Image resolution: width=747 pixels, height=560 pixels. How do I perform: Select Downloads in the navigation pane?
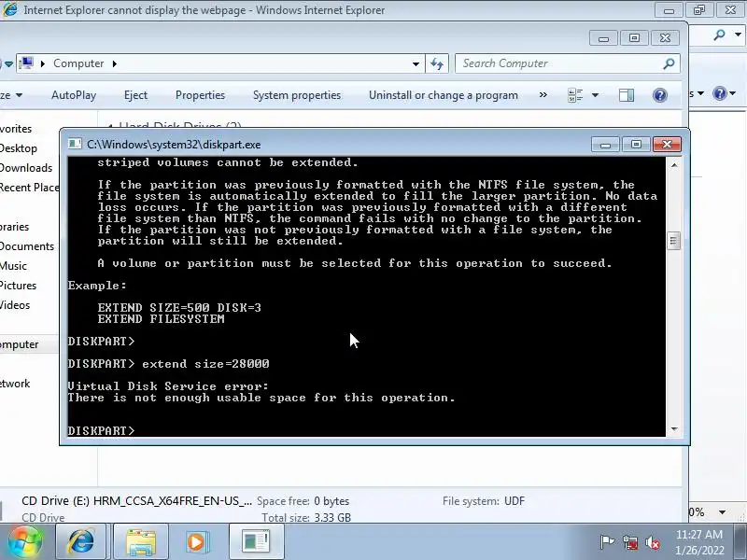coord(26,168)
